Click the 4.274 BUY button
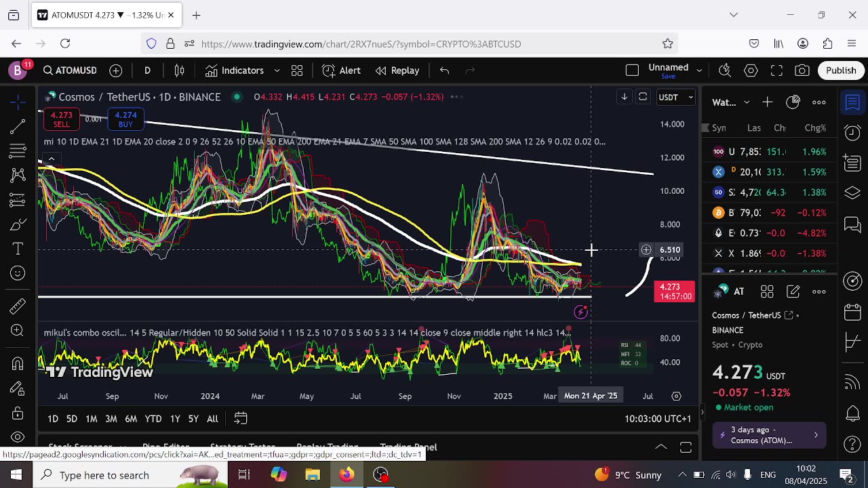Viewport: 868px width, 488px height. (x=125, y=119)
